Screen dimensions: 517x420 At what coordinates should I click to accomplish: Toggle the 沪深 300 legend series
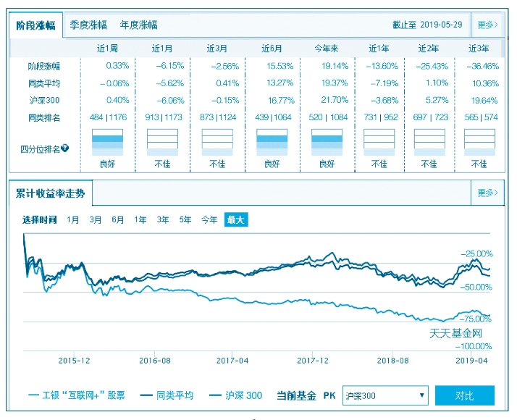click(x=235, y=395)
